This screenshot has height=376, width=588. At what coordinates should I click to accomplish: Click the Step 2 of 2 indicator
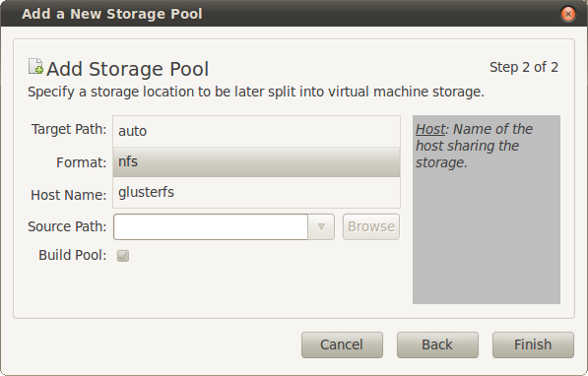pos(524,68)
